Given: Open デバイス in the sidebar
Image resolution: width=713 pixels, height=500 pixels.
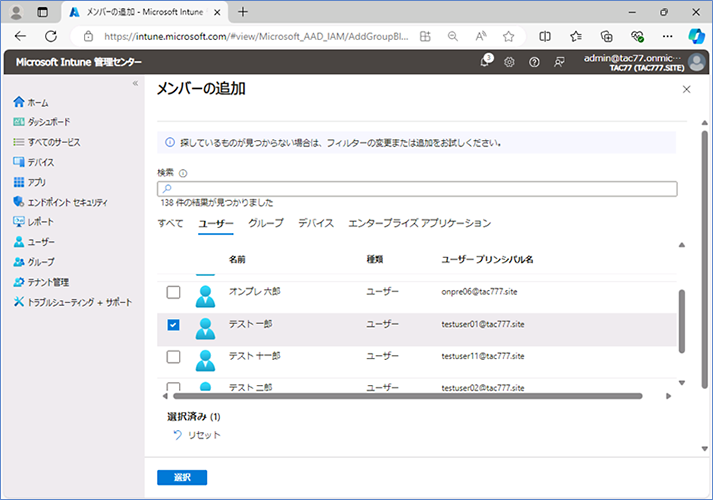Looking at the screenshot, I should pyautogui.click(x=34, y=162).
